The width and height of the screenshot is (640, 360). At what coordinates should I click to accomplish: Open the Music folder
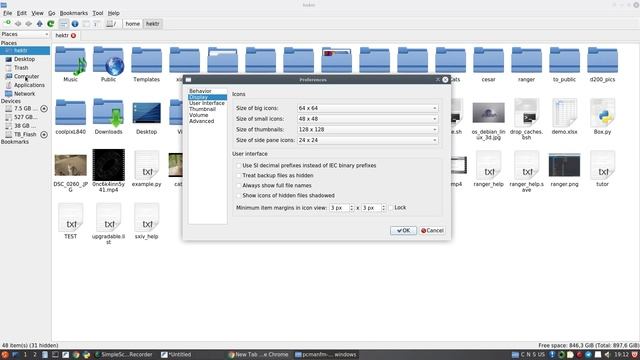pyautogui.click(x=71, y=64)
